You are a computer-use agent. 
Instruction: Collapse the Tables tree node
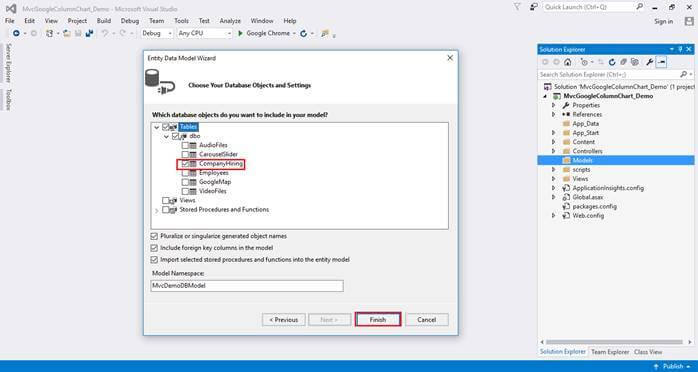coord(157,127)
